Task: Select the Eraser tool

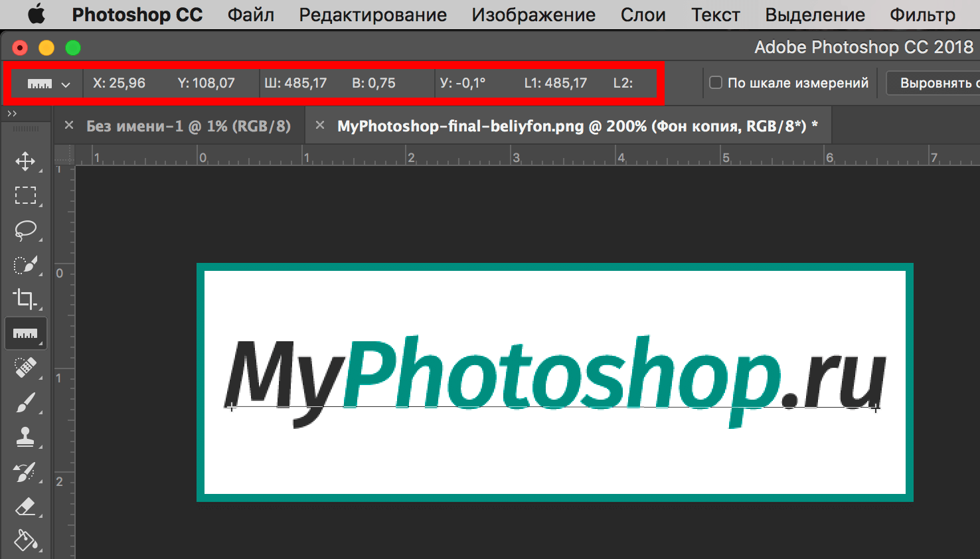Action: [25, 507]
